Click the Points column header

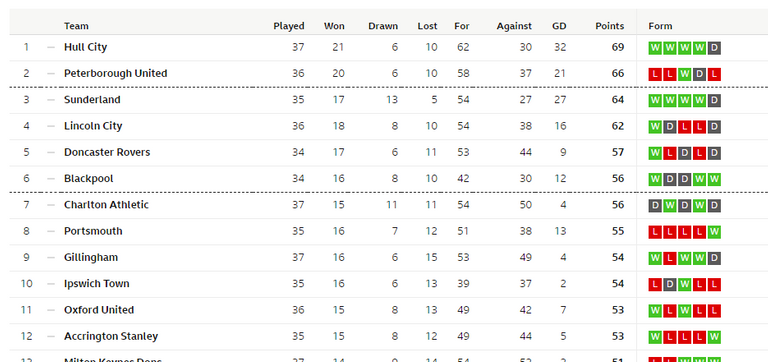pos(610,26)
